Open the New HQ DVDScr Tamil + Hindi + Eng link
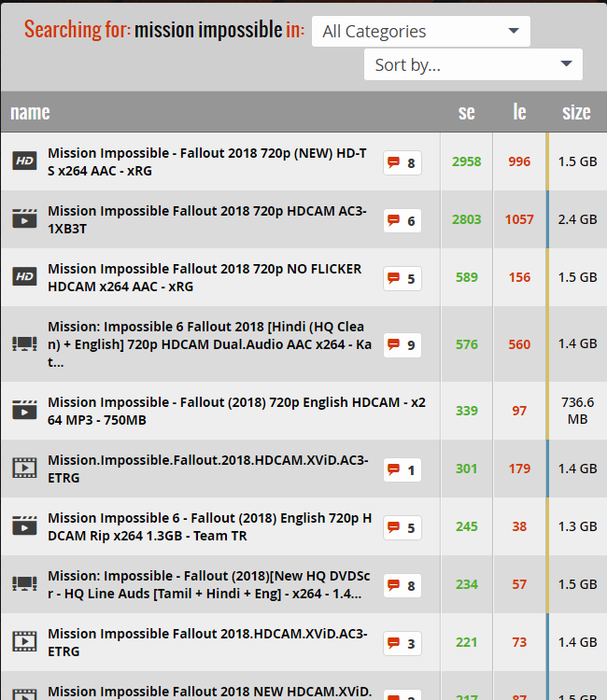This screenshot has height=700, width=607. (x=209, y=585)
